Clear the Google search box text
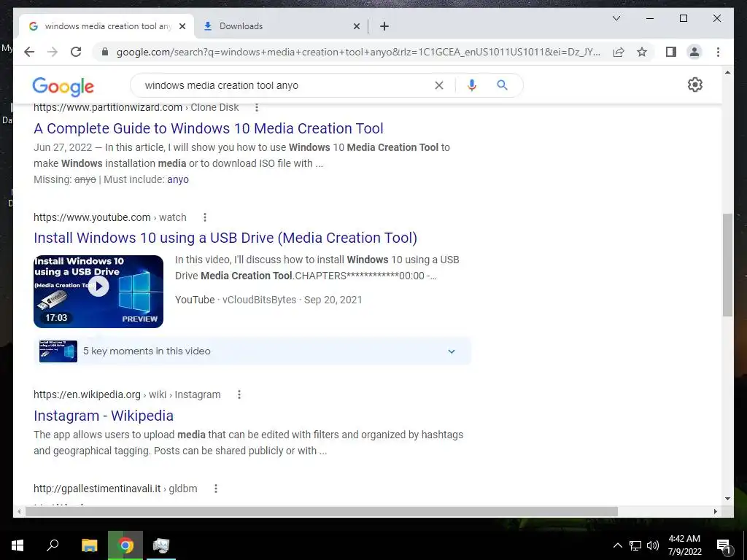The image size is (747, 560). tap(438, 85)
